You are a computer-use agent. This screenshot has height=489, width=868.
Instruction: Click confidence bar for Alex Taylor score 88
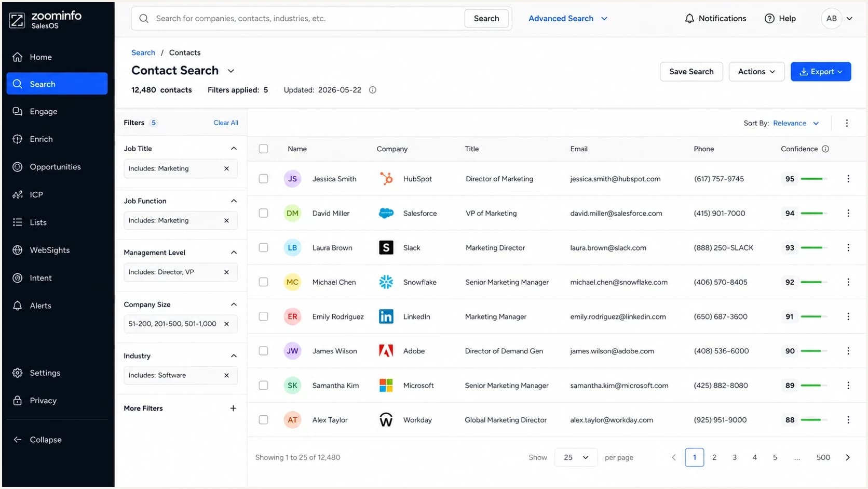click(814, 420)
